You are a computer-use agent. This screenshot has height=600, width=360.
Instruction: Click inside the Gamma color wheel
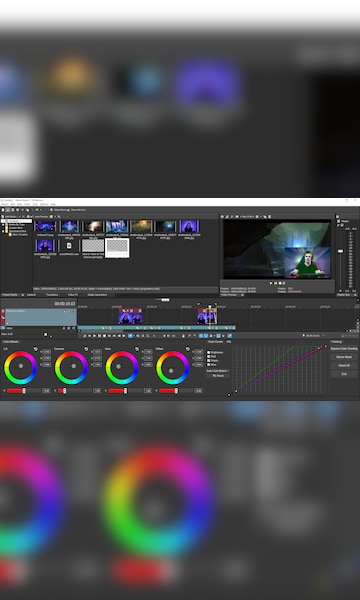pyautogui.click(x=71, y=368)
